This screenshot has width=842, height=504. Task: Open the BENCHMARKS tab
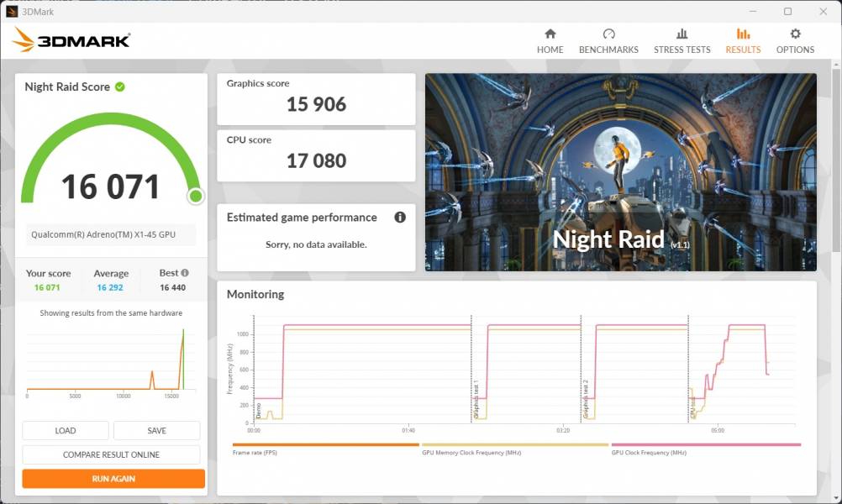coord(608,50)
